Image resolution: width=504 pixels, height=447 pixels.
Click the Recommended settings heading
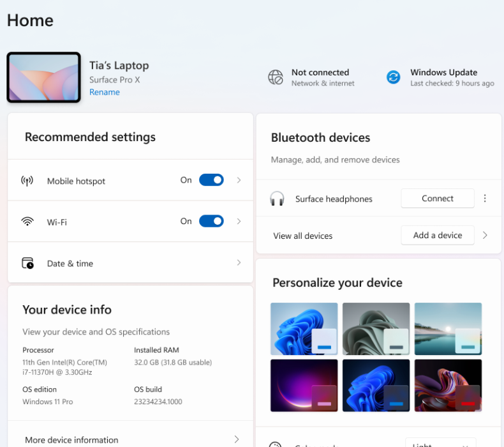coord(90,137)
